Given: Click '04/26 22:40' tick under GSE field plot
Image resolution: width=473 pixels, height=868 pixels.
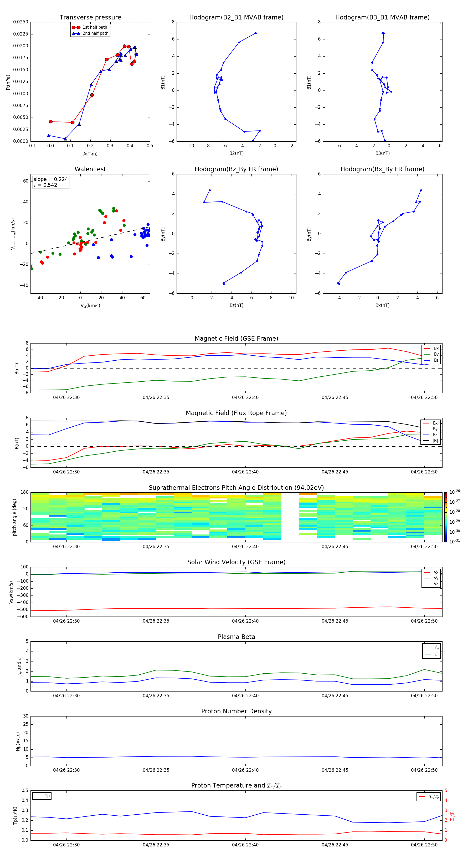Looking at the screenshot, I should click(x=245, y=398).
